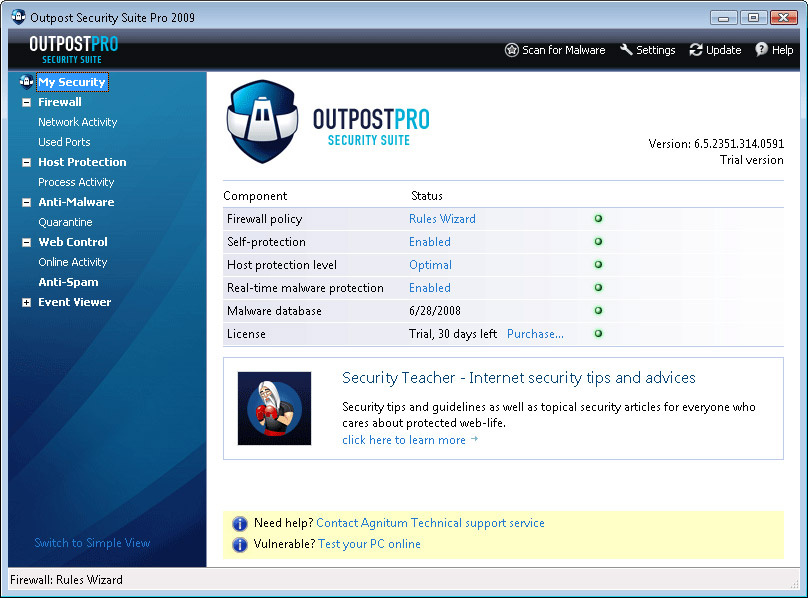The image size is (808, 598).
Task: Collapse the Anti-Malware tree node
Action: click(26, 202)
